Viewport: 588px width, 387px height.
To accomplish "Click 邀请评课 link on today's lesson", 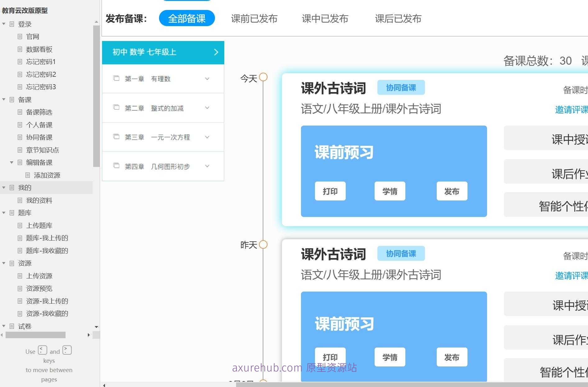I will [571, 109].
